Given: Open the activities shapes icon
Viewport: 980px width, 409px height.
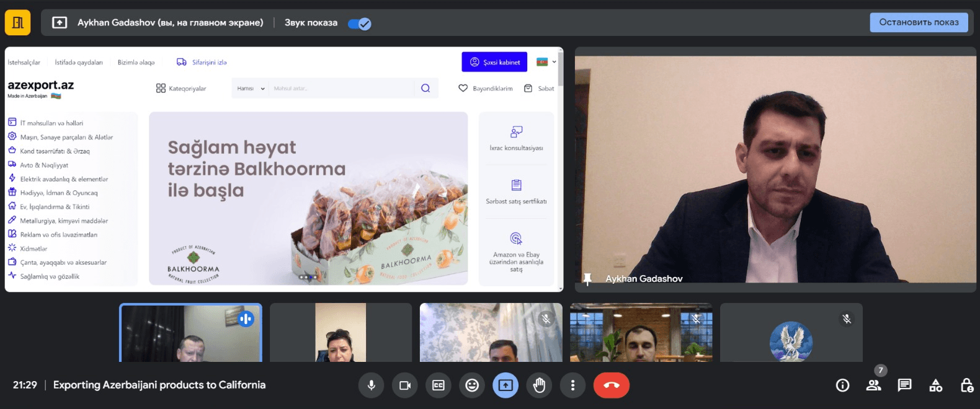Looking at the screenshot, I should coord(935,385).
